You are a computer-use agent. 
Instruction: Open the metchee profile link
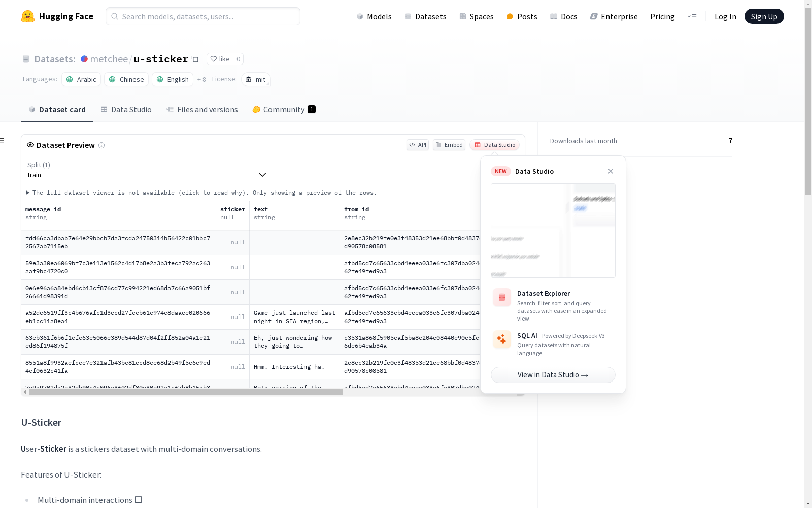109,59
